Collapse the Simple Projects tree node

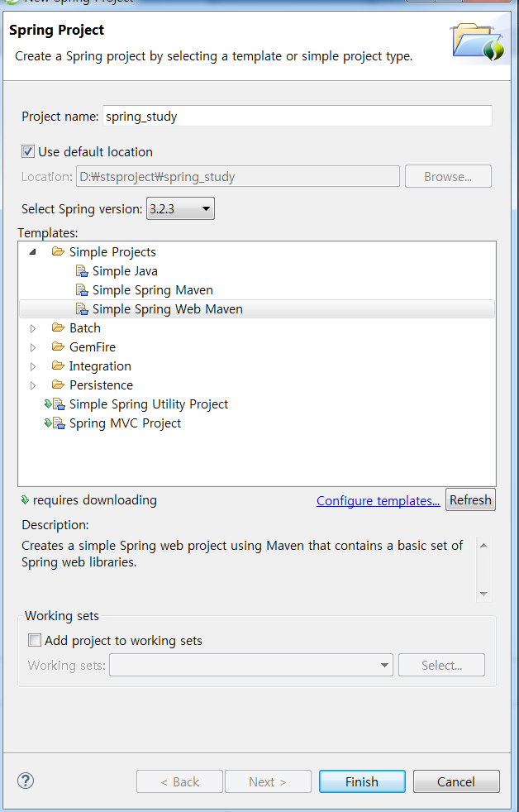pyautogui.click(x=33, y=252)
